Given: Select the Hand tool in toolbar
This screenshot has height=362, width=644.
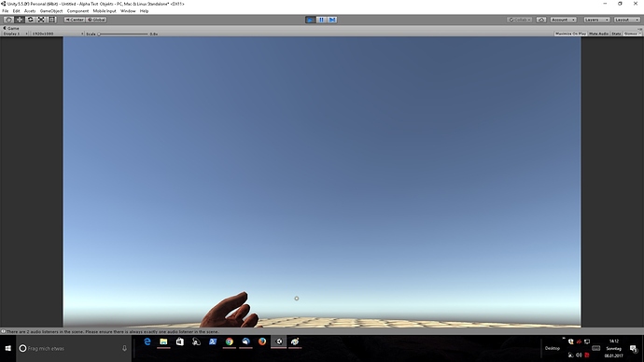Looking at the screenshot, I should (8, 20).
